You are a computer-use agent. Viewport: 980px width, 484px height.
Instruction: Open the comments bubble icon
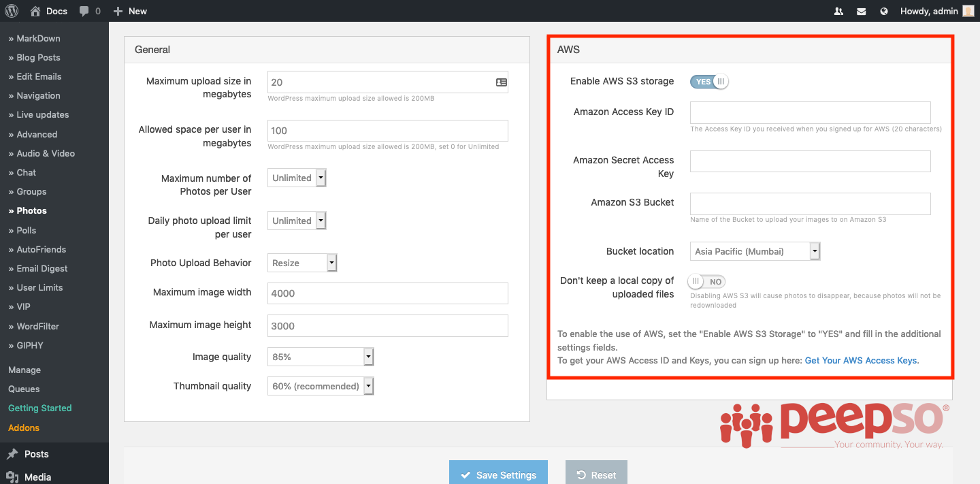(84, 12)
